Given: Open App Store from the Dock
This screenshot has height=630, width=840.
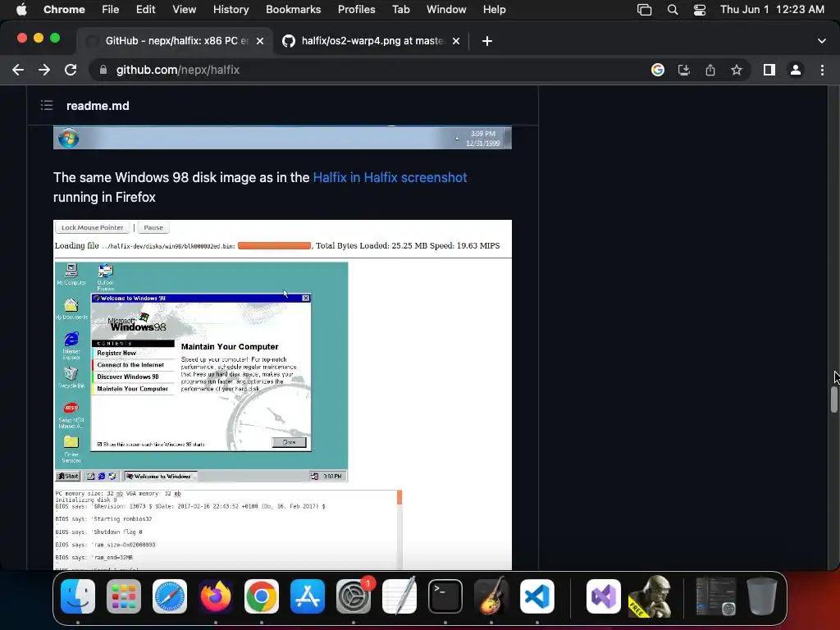Looking at the screenshot, I should point(308,596).
